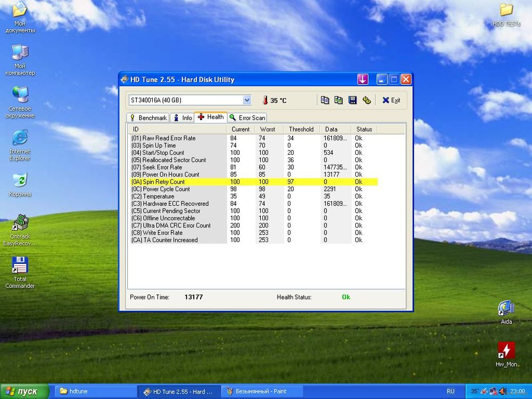Click the save floppy disk icon

pyautogui.click(x=352, y=100)
